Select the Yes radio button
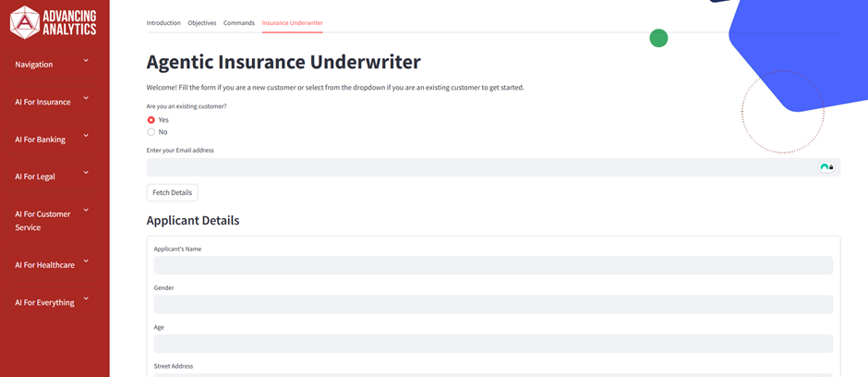This screenshot has width=868, height=377. [151, 120]
